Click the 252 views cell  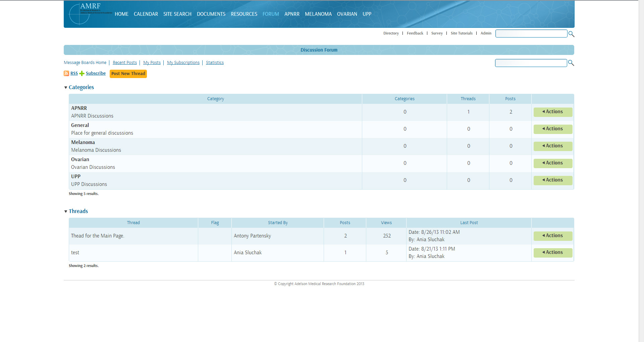pos(387,236)
